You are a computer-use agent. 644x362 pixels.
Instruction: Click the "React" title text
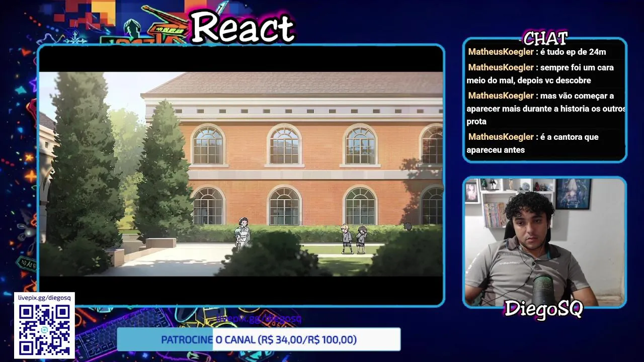[243, 28]
